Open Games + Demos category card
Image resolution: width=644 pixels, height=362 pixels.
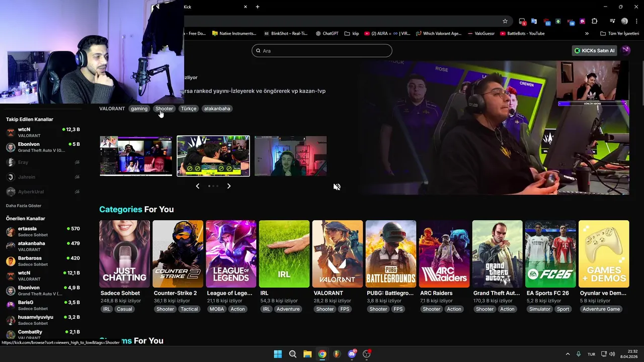click(x=604, y=254)
